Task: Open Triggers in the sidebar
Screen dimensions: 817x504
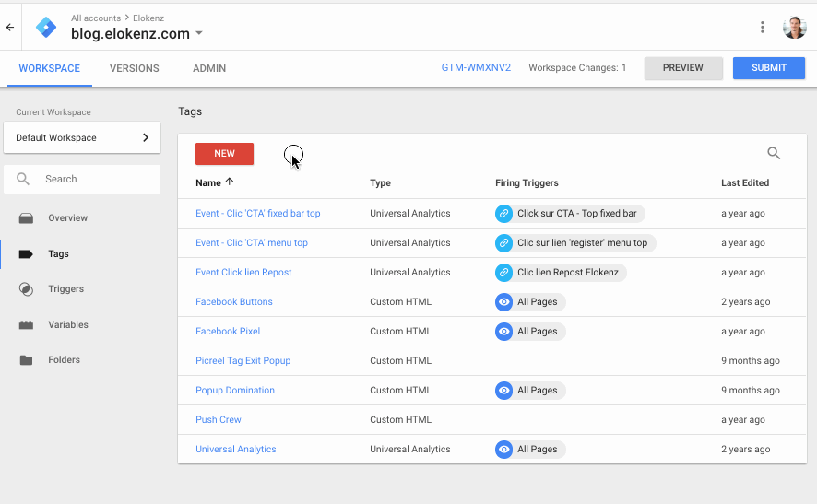Action: point(66,289)
